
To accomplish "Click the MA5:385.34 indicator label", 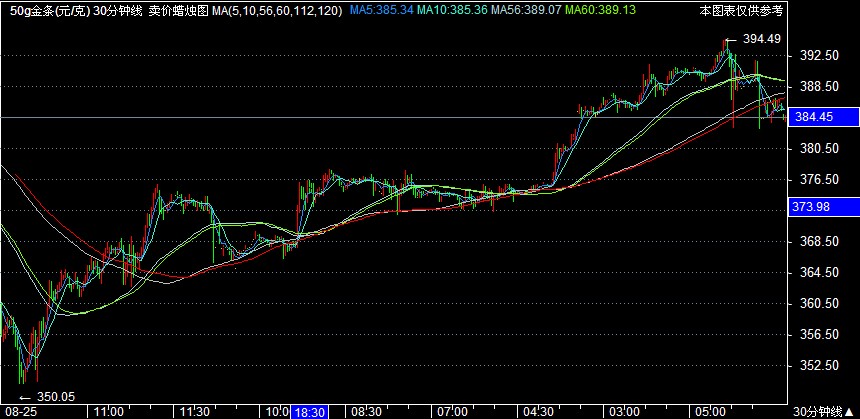I will [x=381, y=10].
